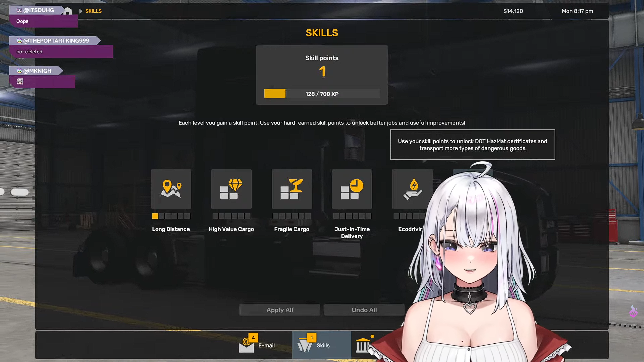Select the High Value Cargo skill icon
Viewport: 644px width, 362px height.
tap(231, 189)
